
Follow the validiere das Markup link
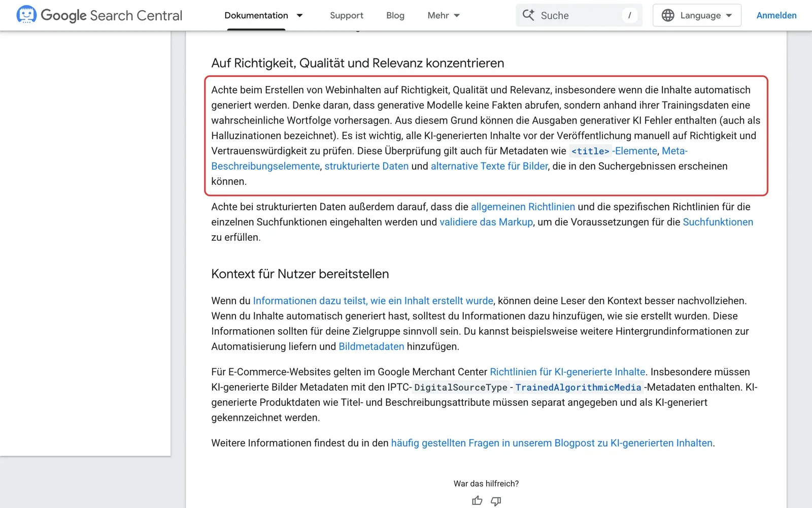[486, 222]
